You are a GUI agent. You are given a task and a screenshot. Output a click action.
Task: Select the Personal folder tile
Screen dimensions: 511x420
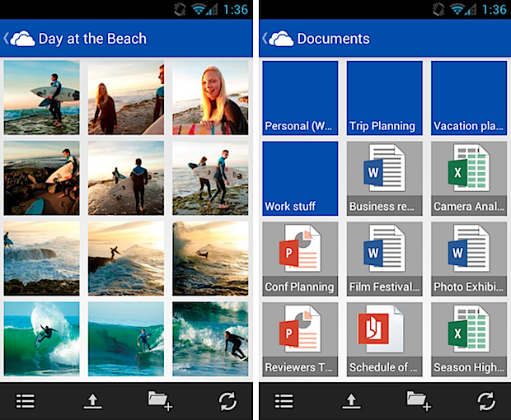click(x=300, y=97)
